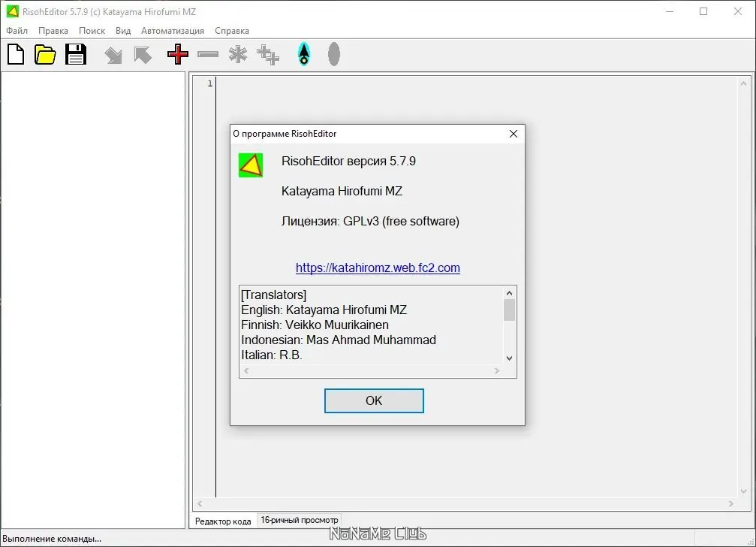Click the gray asterisk toolbar icon
The width and height of the screenshot is (756, 547).
[238, 54]
